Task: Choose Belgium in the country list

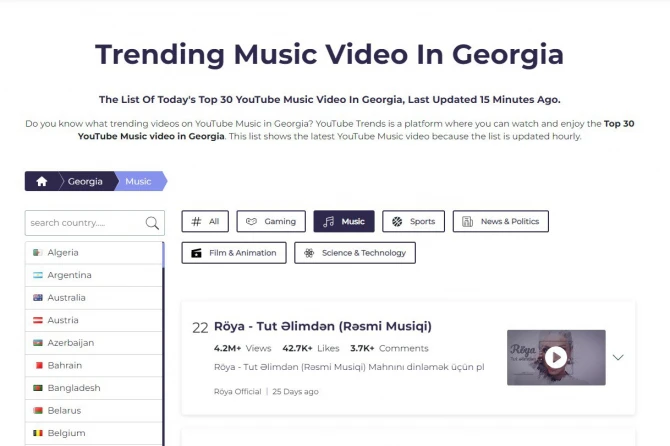Action: pyautogui.click(x=94, y=433)
